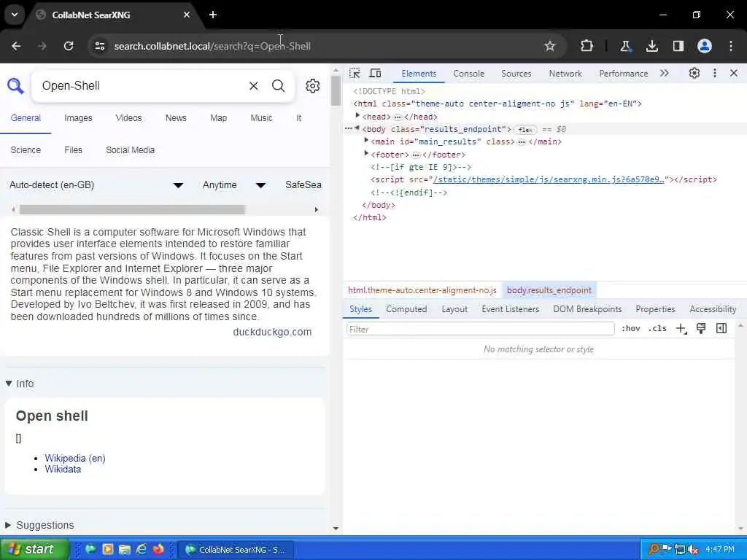Open searxng.min.js script link
This screenshot has width=747, height=560.
(549, 179)
